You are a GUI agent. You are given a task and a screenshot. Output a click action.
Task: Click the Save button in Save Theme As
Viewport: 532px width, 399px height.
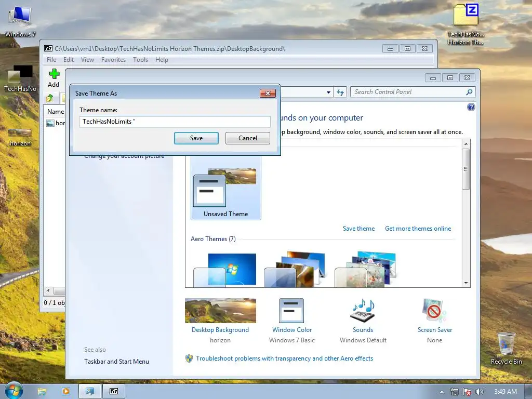196,138
